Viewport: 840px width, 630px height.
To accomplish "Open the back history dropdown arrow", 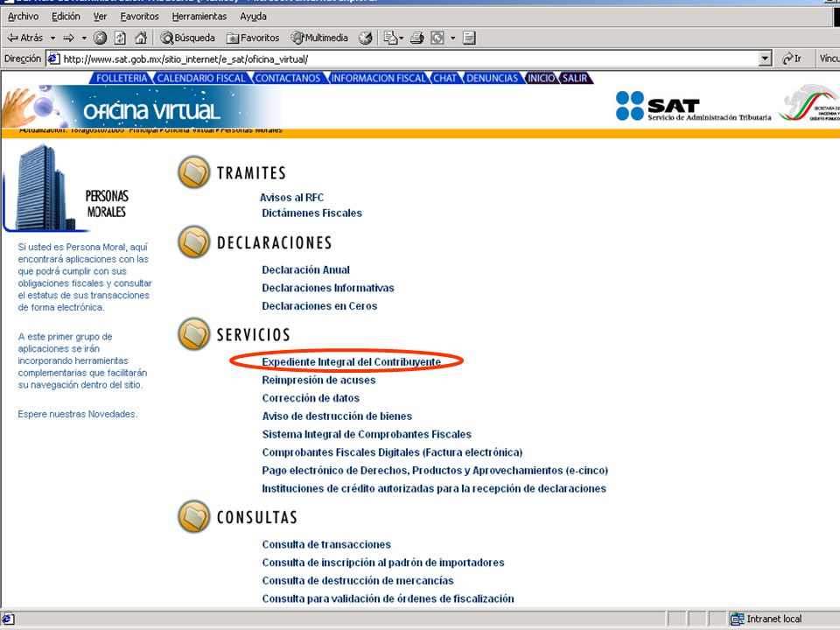I will point(52,38).
